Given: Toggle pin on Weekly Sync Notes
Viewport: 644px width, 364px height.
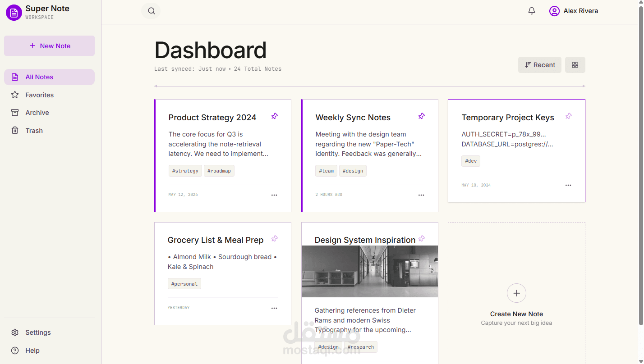Looking at the screenshot, I should click(x=421, y=116).
